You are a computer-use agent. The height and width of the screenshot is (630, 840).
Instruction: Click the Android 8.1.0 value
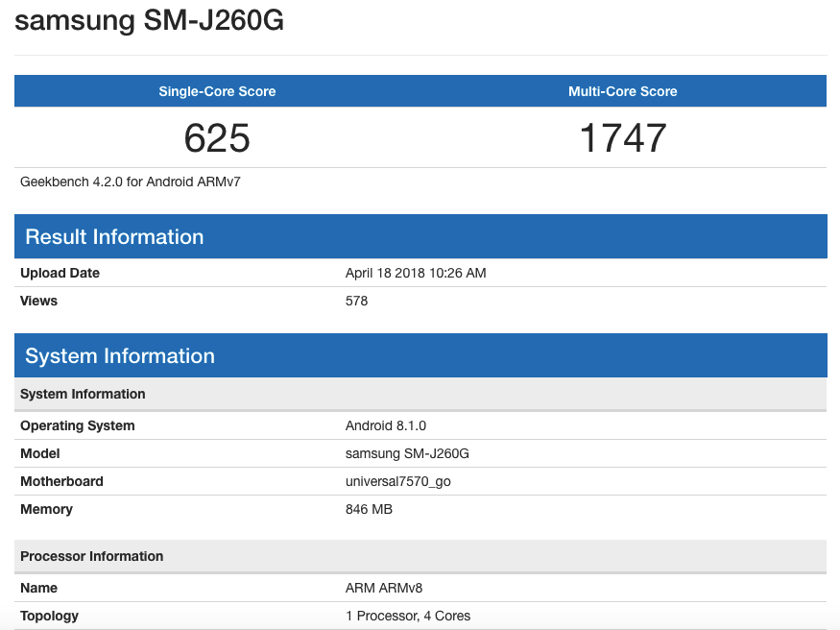click(x=386, y=425)
